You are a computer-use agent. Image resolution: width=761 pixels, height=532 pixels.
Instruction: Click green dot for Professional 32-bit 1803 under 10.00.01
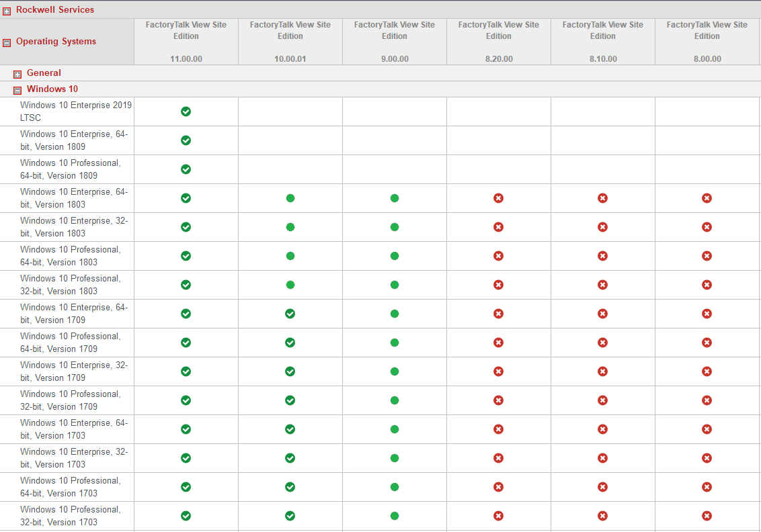click(290, 285)
